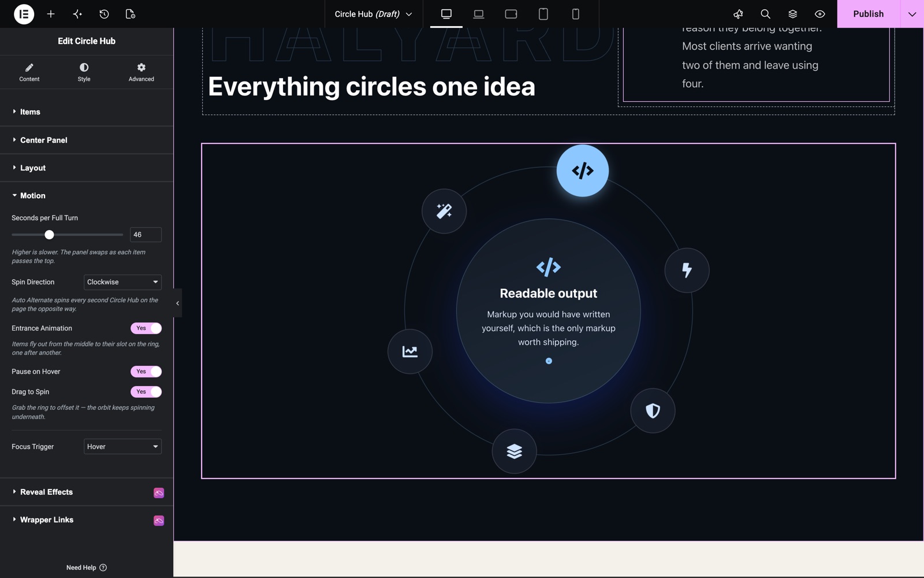The image size is (924, 578).
Task: Toggle Pause on Hover switch
Action: [146, 372]
